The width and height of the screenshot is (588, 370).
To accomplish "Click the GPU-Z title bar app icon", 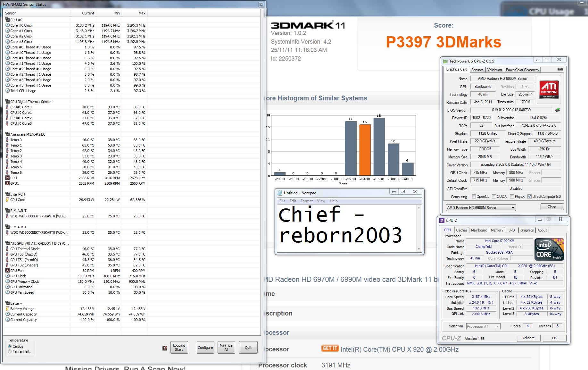I will (445, 61).
